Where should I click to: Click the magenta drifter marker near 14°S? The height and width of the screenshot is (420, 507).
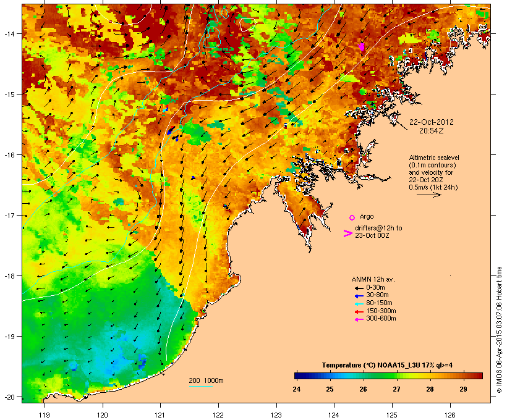tap(362, 47)
